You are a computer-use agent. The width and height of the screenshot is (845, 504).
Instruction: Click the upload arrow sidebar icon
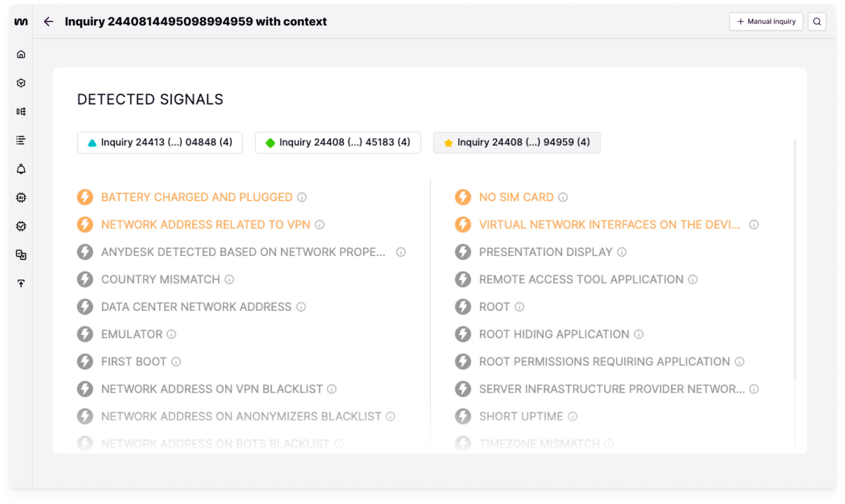coord(21,283)
